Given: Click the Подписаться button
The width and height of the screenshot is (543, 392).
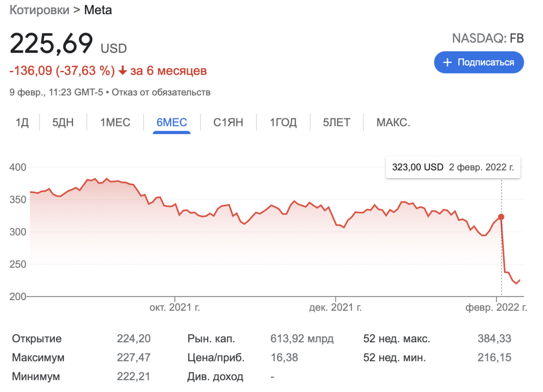Looking at the screenshot, I should click(x=479, y=62).
